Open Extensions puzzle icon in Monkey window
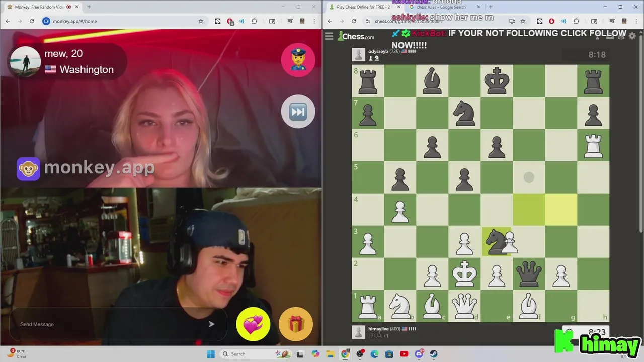The image size is (644, 362). pyautogui.click(x=254, y=21)
